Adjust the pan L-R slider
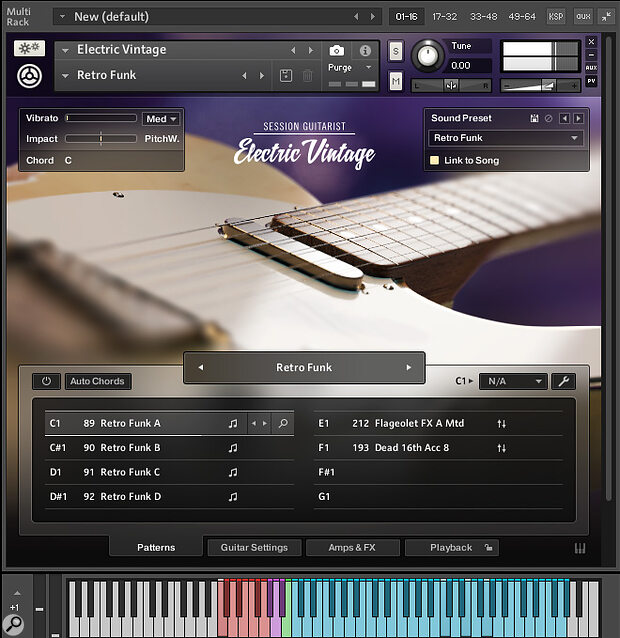Image resolution: width=620 pixels, height=638 pixels. [451, 86]
